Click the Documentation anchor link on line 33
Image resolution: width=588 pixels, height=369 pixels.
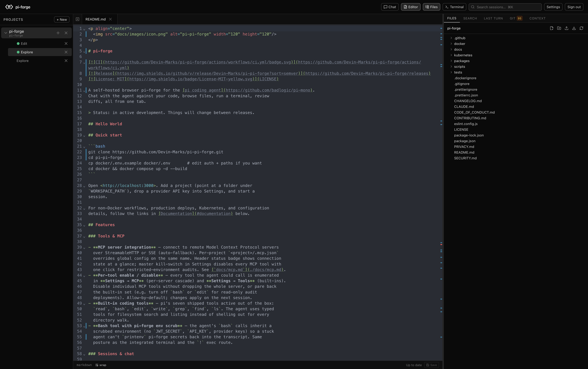pyautogui.click(x=196, y=214)
